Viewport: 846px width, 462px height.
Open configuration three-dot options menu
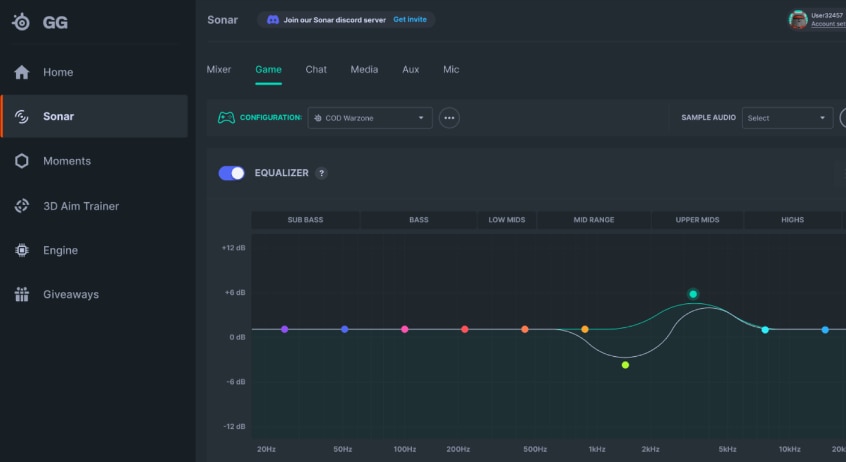pyautogui.click(x=449, y=118)
